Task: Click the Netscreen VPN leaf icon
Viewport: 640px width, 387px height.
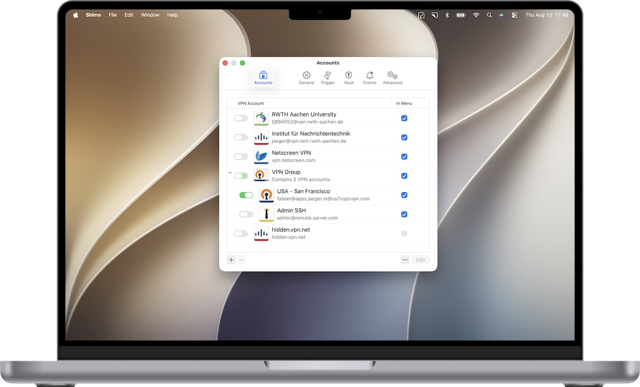Action: (261, 157)
